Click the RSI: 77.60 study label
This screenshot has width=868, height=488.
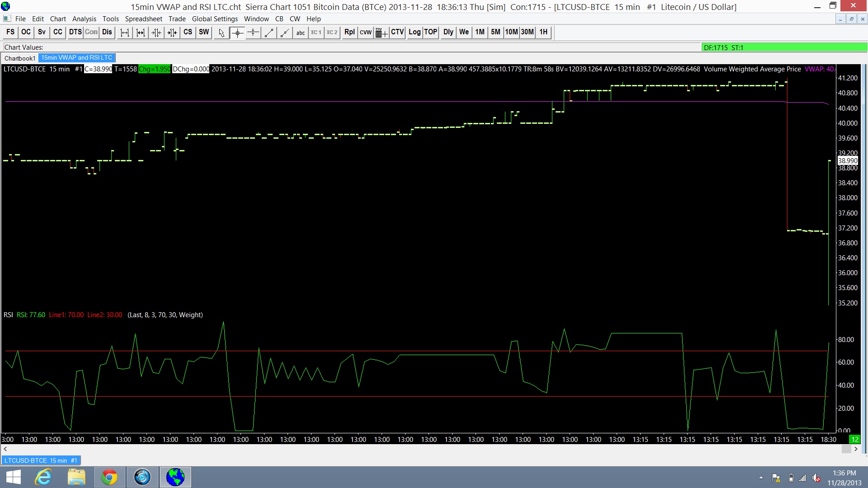click(31, 315)
